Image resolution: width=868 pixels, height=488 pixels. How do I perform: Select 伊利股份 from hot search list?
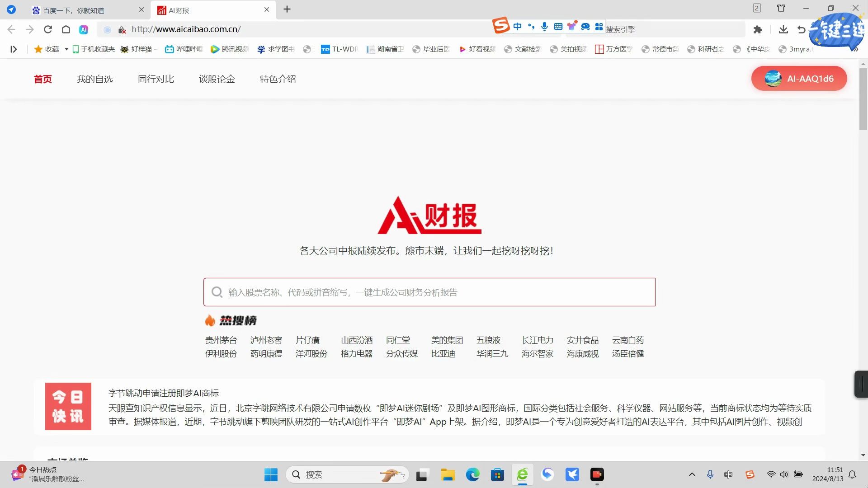[x=221, y=354]
